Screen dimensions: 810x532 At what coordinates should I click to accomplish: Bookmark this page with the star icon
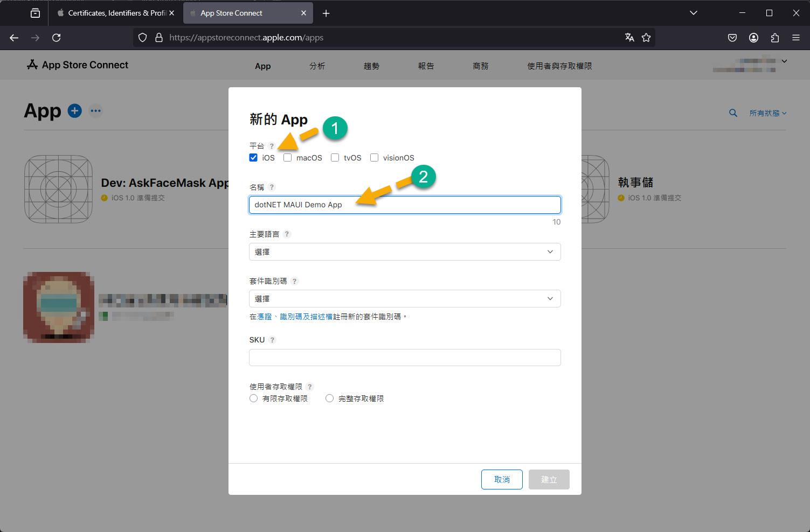point(646,38)
